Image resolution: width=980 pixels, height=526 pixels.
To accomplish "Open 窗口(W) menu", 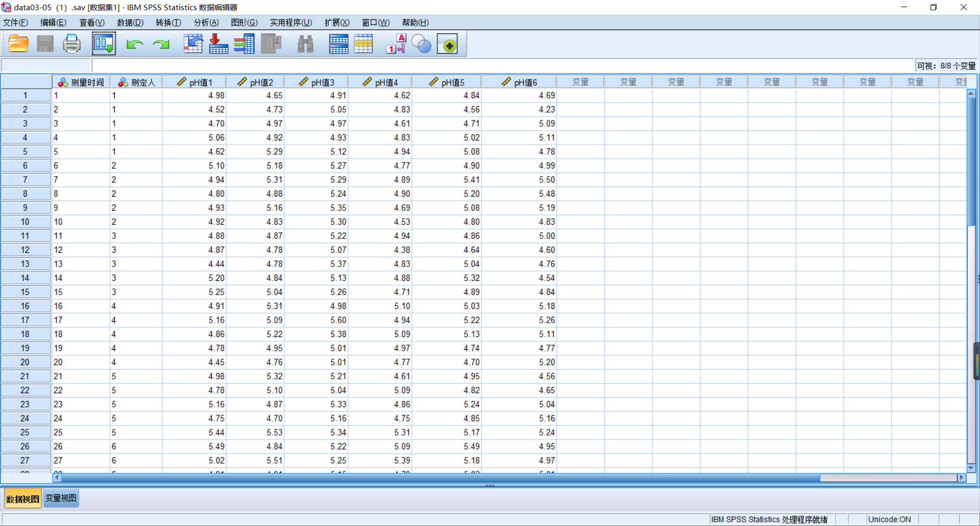I will pyautogui.click(x=376, y=22).
